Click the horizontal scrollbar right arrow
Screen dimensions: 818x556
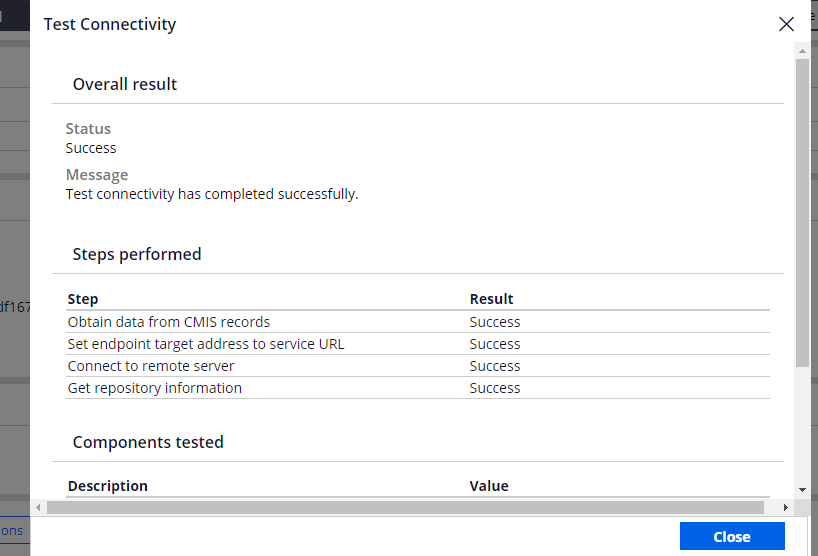point(786,508)
